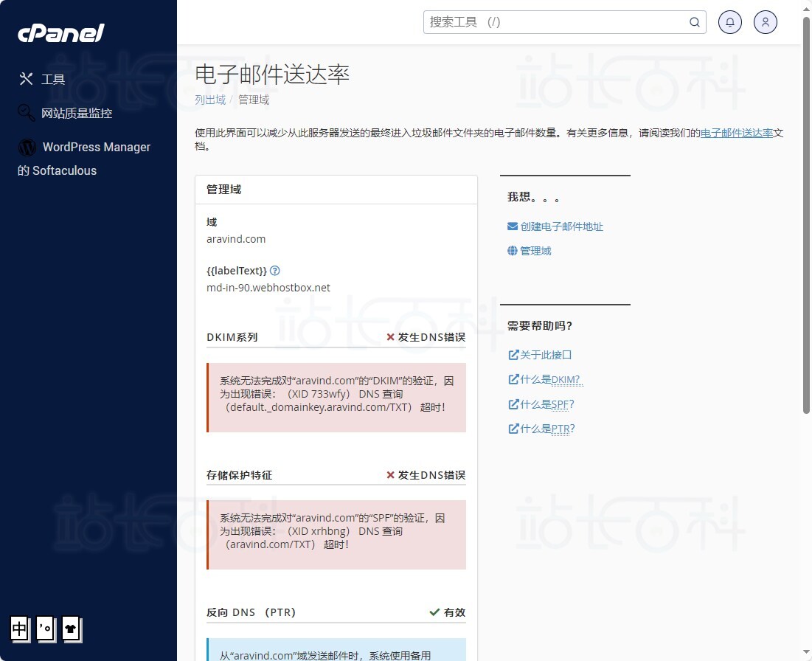
Task: Toggle the 中 input method button
Action: click(x=20, y=629)
